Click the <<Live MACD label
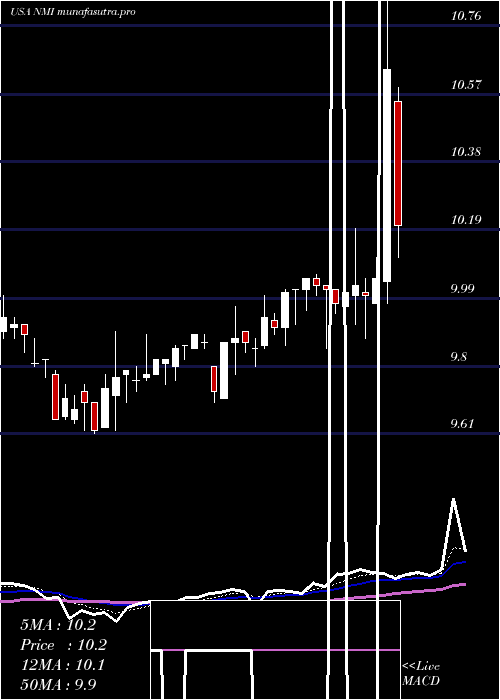Viewport: 500px width, 700px height. [421, 673]
